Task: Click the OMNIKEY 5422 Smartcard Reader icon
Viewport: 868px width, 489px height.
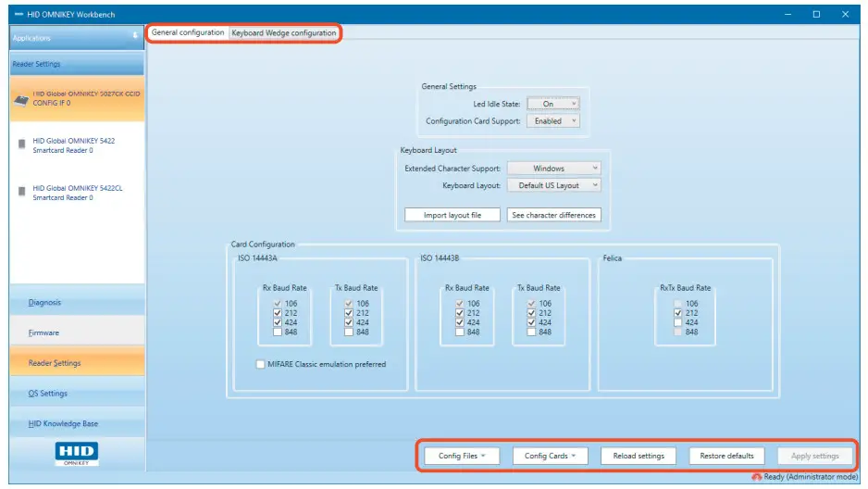Action: [21, 144]
